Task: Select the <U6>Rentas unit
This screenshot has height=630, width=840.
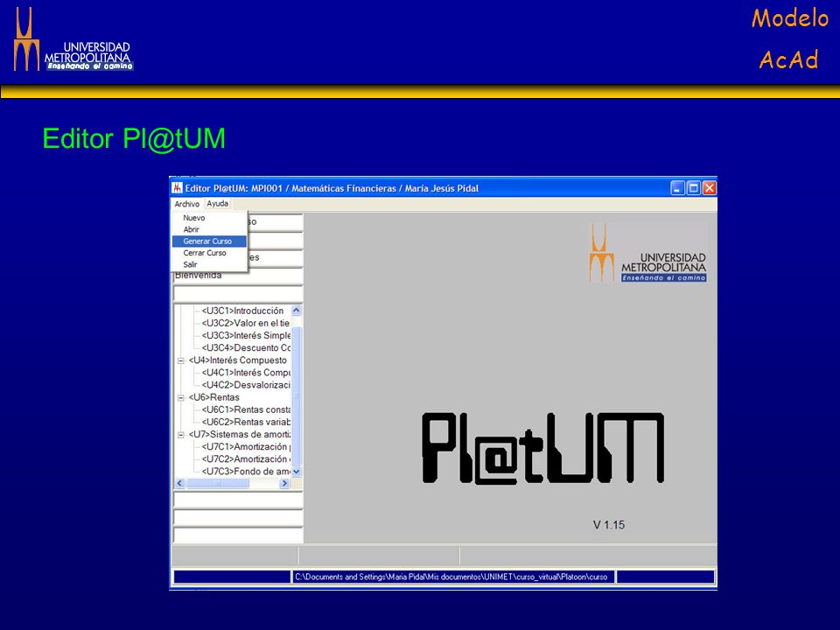Action: pyautogui.click(x=213, y=397)
